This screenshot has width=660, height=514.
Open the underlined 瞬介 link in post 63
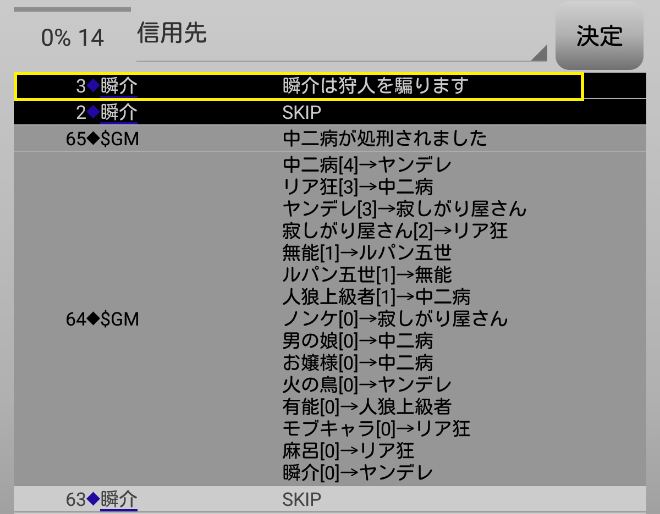pyautogui.click(x=118, y=499)
